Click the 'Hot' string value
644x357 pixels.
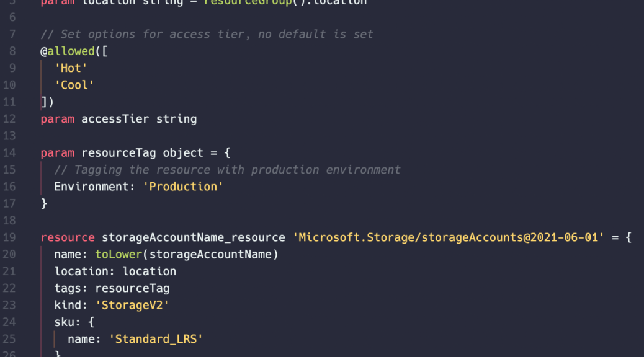coord(71,68)
